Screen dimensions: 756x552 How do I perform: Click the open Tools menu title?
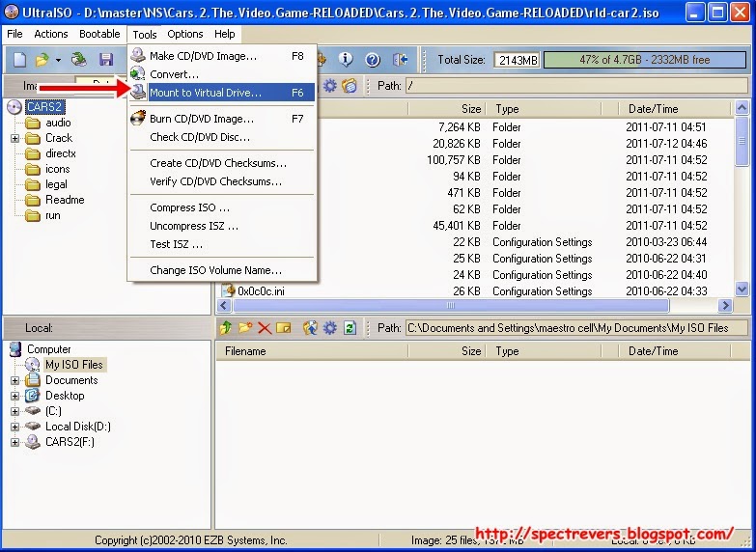[x=145, y=34]
